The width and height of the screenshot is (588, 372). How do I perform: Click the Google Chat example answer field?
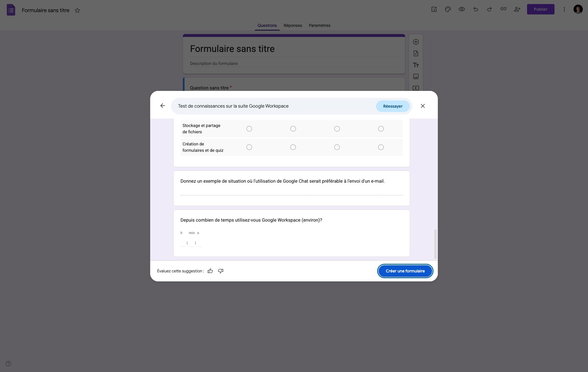[x=292, y=192]
